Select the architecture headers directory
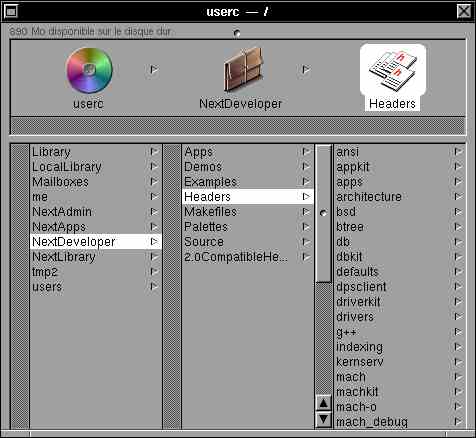Viewport: 476px width, 438px height. (400, 197)
